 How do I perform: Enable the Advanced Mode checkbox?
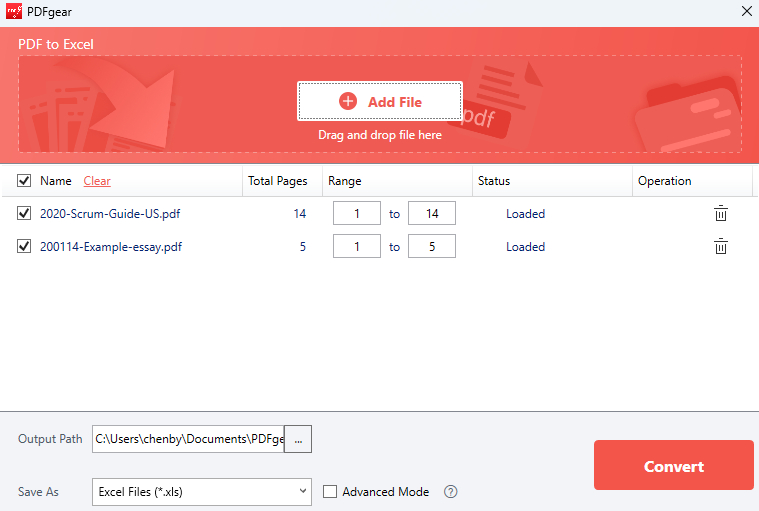(330, 492)
